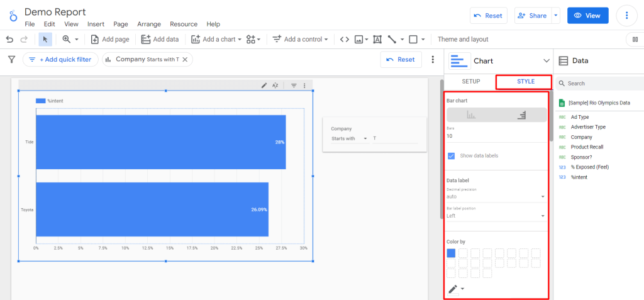Click the blue Color by swatch
The width and height of the screenshot is (644, 300).
point(451,253)
